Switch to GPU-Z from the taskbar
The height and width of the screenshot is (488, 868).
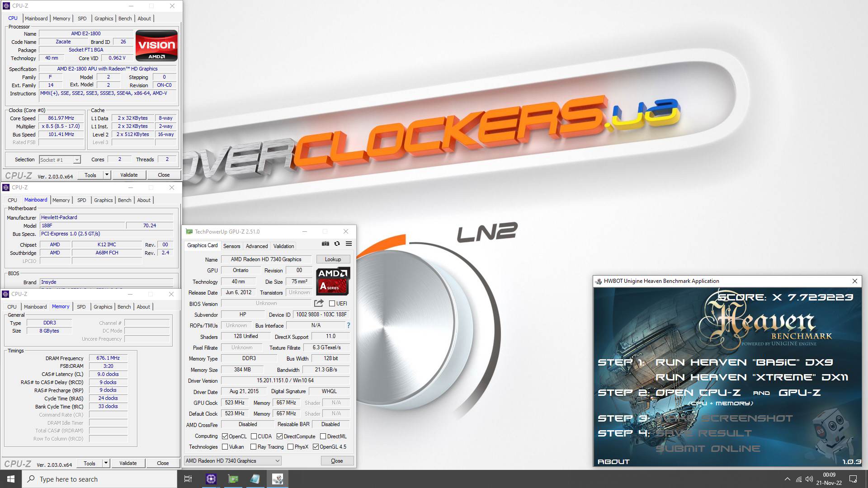233,479
